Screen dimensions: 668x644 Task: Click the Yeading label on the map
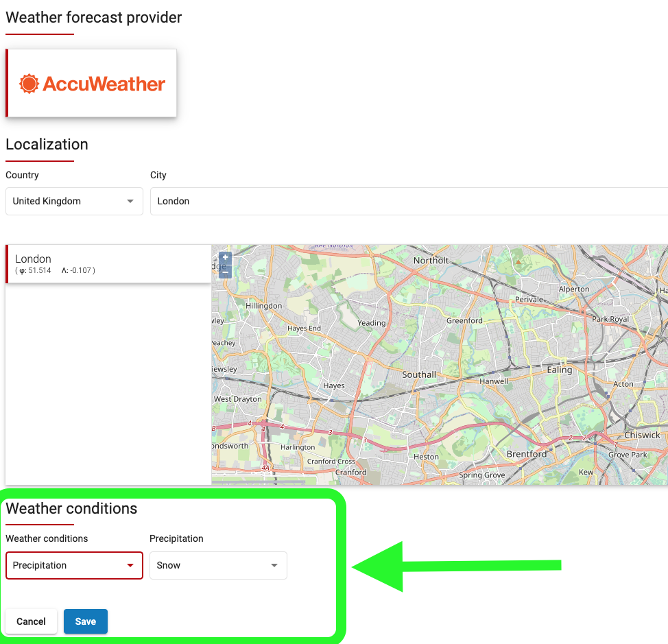pos(372,323)
